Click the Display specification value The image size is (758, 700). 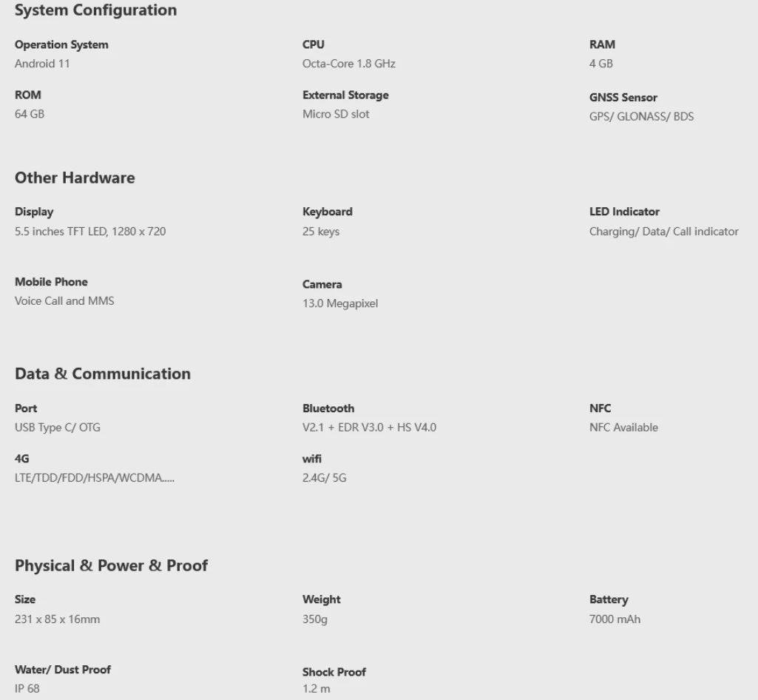[90, 232]
